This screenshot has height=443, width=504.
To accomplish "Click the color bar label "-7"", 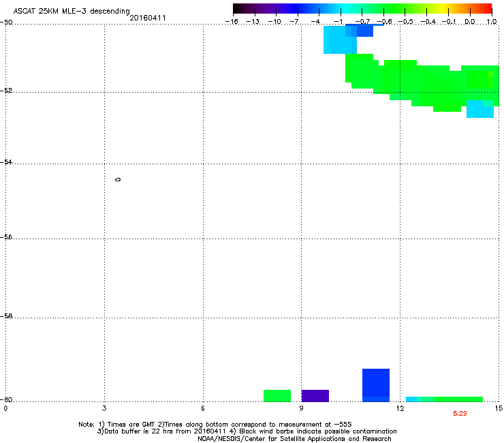I will pyautogui.click(x=294, y=22).
